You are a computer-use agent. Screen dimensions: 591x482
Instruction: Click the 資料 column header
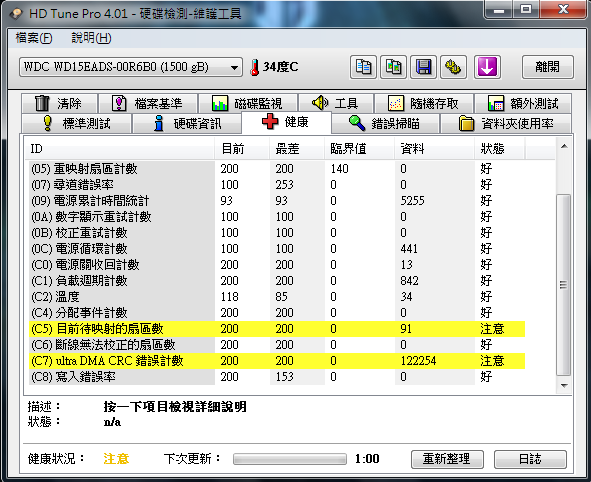coord(435,148)
